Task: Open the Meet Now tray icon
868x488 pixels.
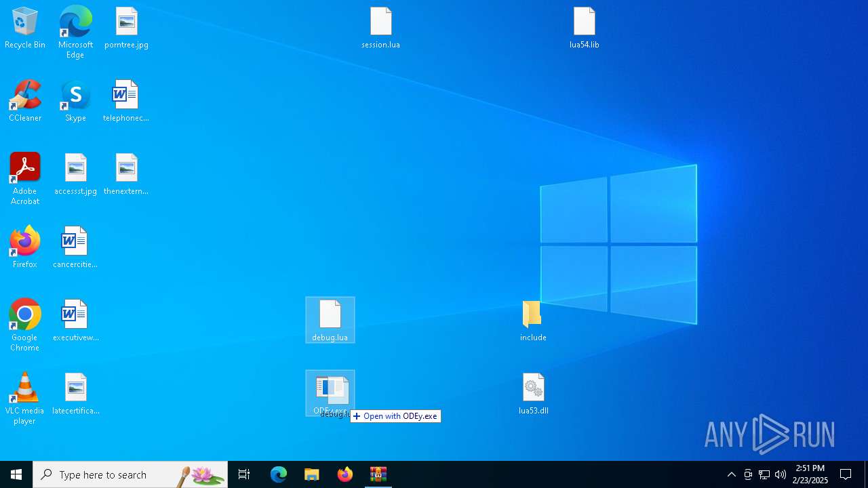Action: click(748, 474)
